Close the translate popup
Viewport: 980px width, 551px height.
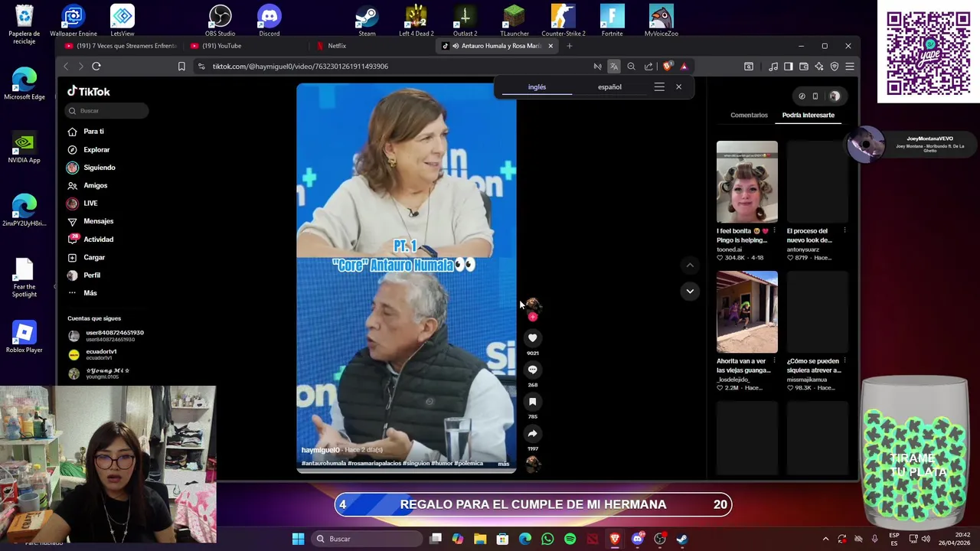[678, 87]
